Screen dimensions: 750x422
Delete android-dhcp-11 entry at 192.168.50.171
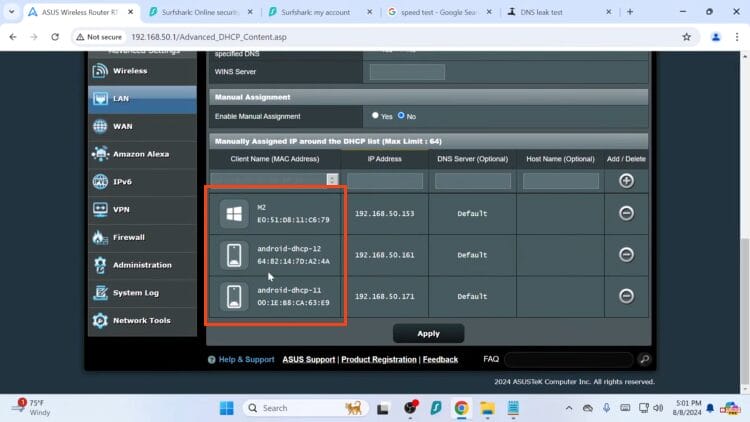(x=626, y=296)
